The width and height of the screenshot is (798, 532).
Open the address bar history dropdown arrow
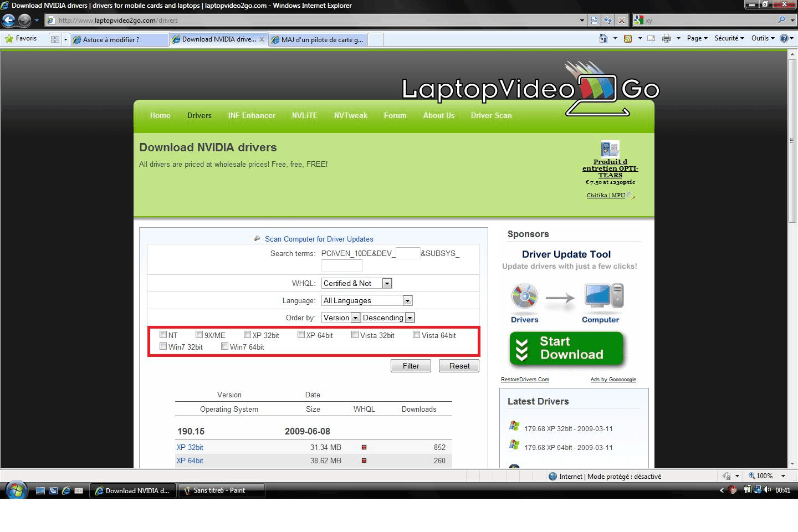pos(582,21)
